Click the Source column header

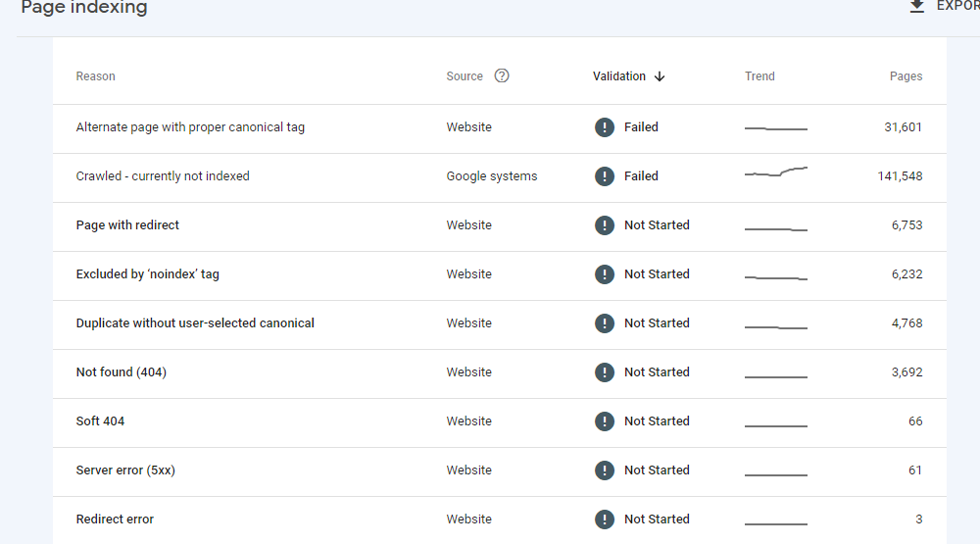[x=465, y=76]
